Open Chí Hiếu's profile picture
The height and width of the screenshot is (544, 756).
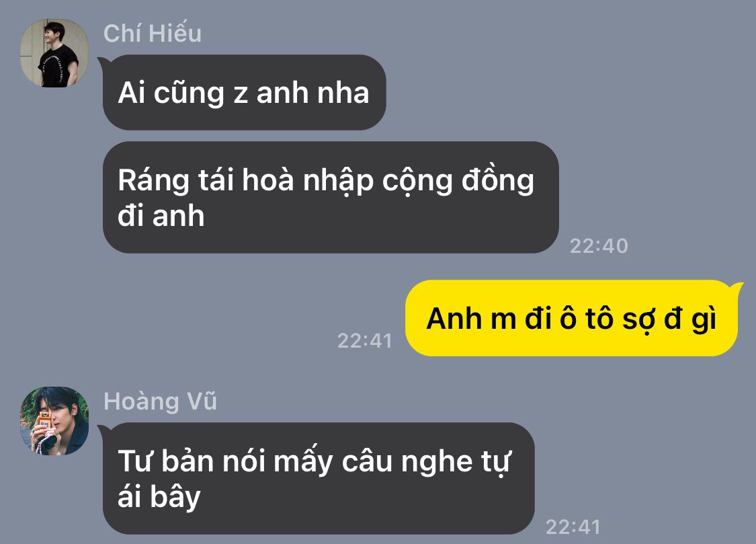pyautogui.click(x=54, y=53)
